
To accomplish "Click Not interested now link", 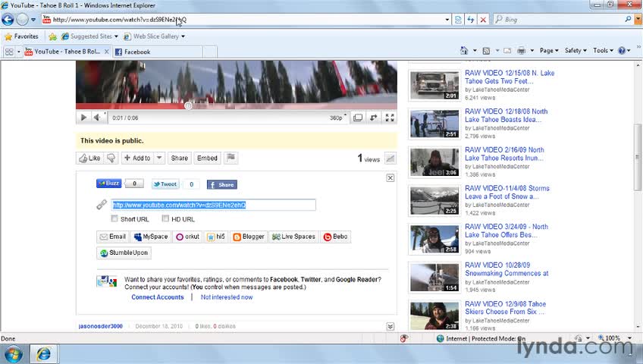I will click(x=227, y=297).
